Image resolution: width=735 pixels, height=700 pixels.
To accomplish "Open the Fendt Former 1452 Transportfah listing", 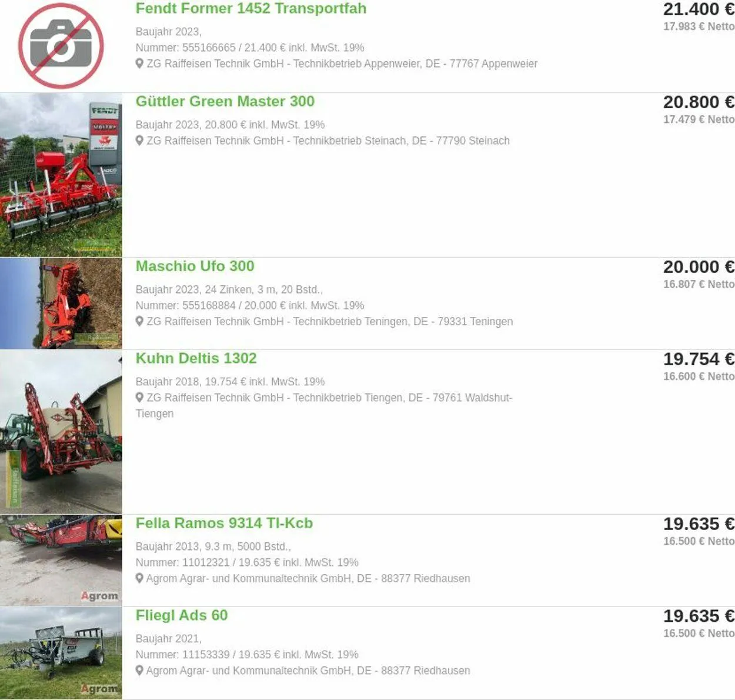I will pos(251,9).
